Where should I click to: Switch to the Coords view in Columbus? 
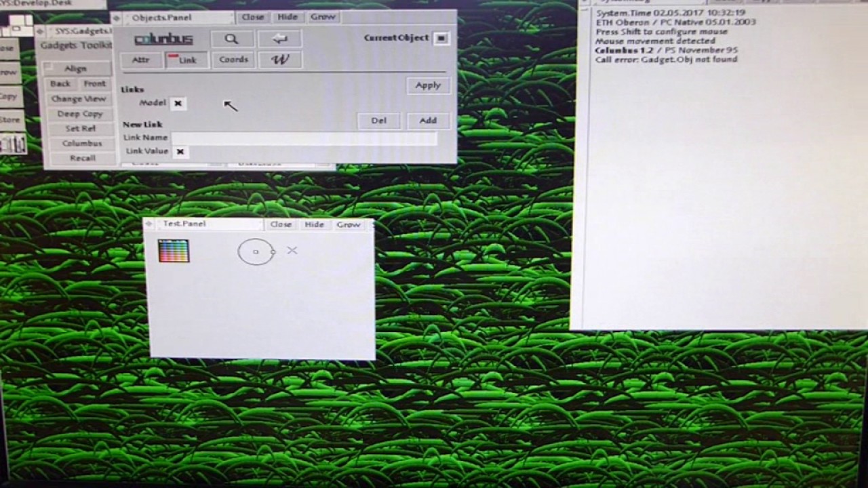tap(233, 60)
